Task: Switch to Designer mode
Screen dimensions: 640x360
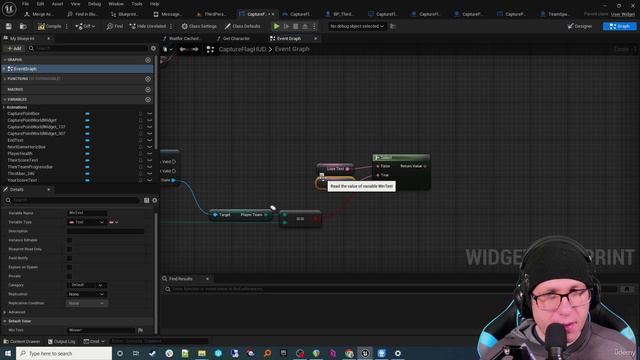Action: click(580, 26)
